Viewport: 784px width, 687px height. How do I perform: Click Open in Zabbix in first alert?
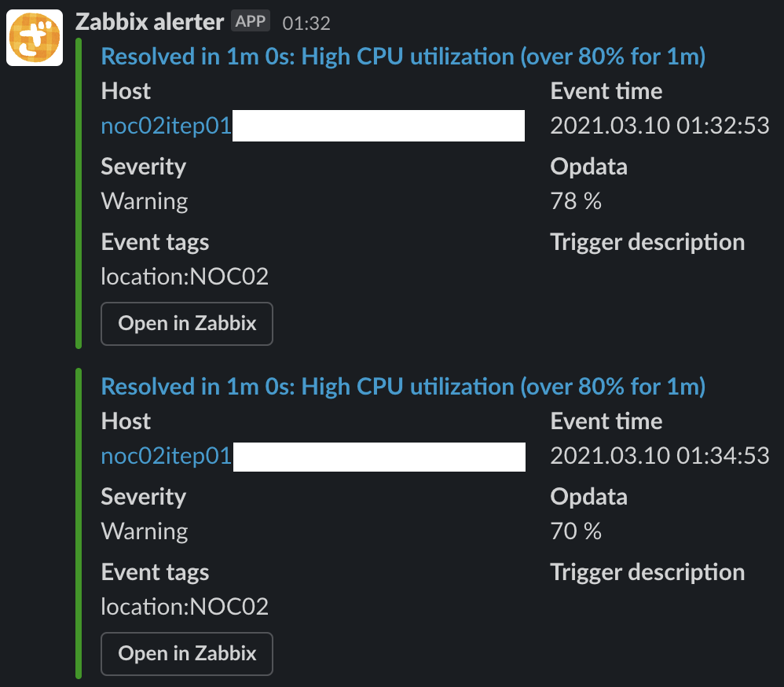(x=187, y=324)
